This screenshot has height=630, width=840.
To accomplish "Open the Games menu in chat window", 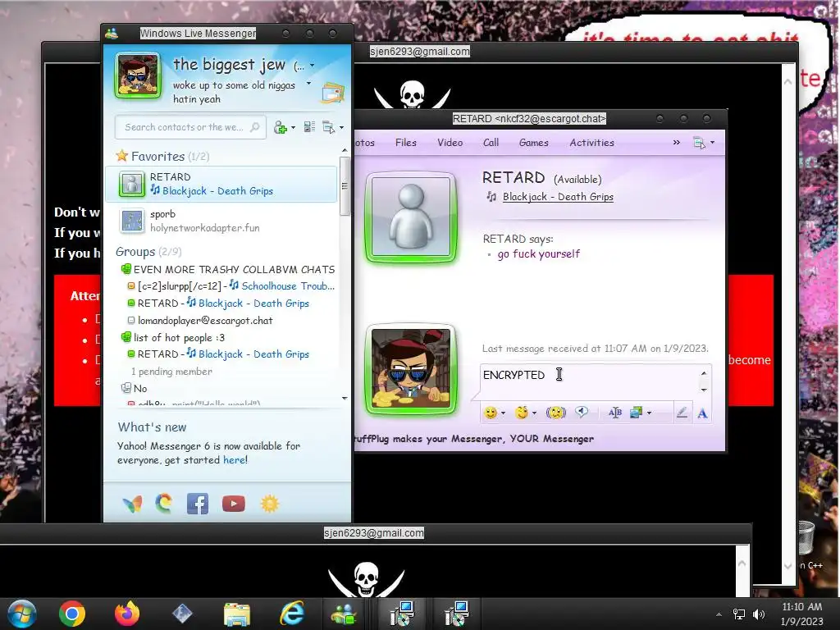I will (533, 143).
